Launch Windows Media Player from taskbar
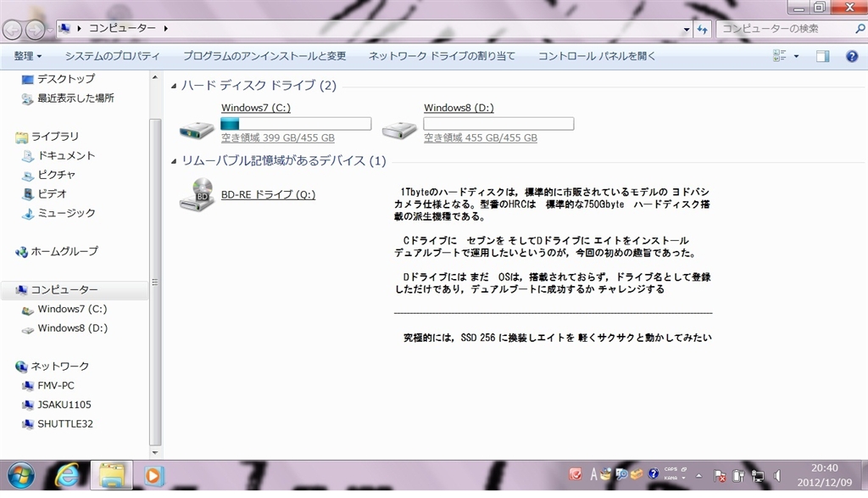 tap(153, 476)
